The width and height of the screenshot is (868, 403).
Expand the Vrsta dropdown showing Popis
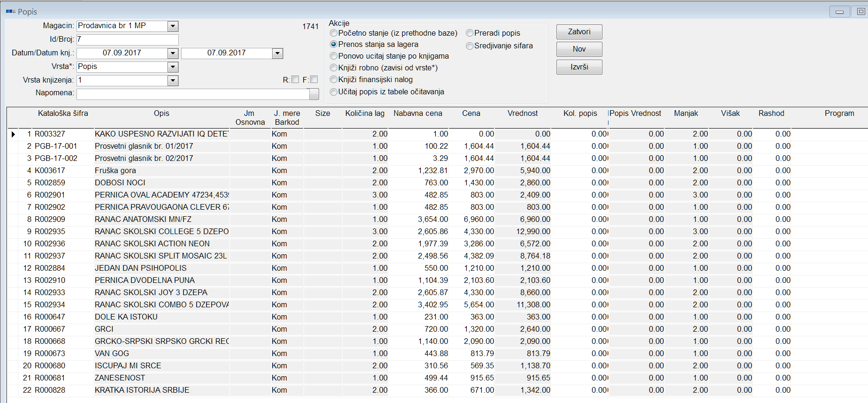(173, 67)
